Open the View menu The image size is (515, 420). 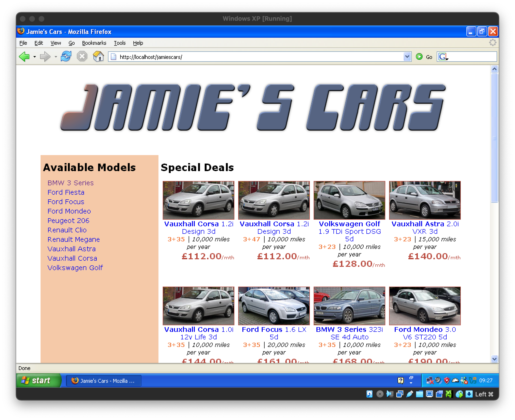coord(56,43)
